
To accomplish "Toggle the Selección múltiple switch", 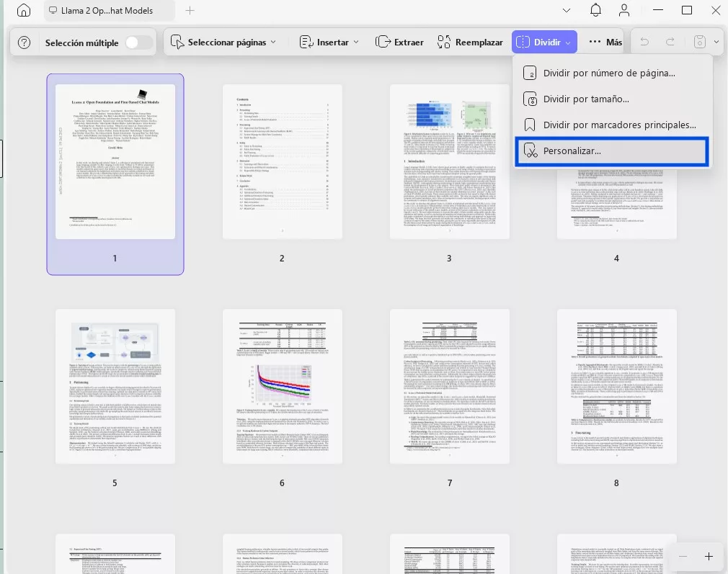I will coord(138,42).
